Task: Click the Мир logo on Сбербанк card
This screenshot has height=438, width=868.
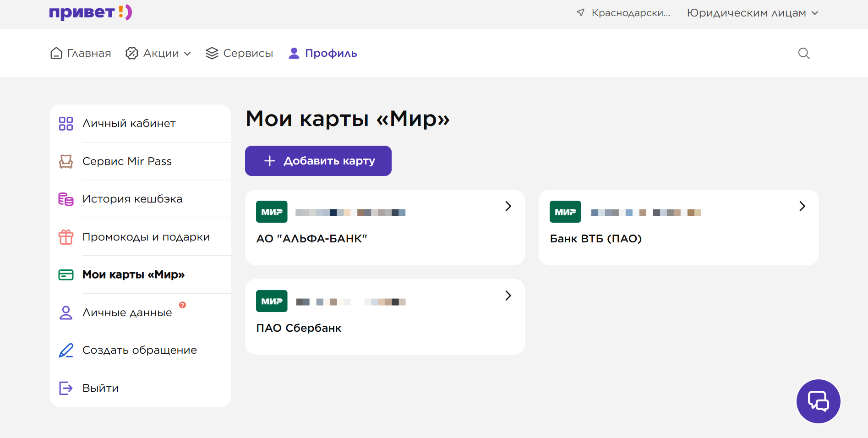Action: (272, 301)
